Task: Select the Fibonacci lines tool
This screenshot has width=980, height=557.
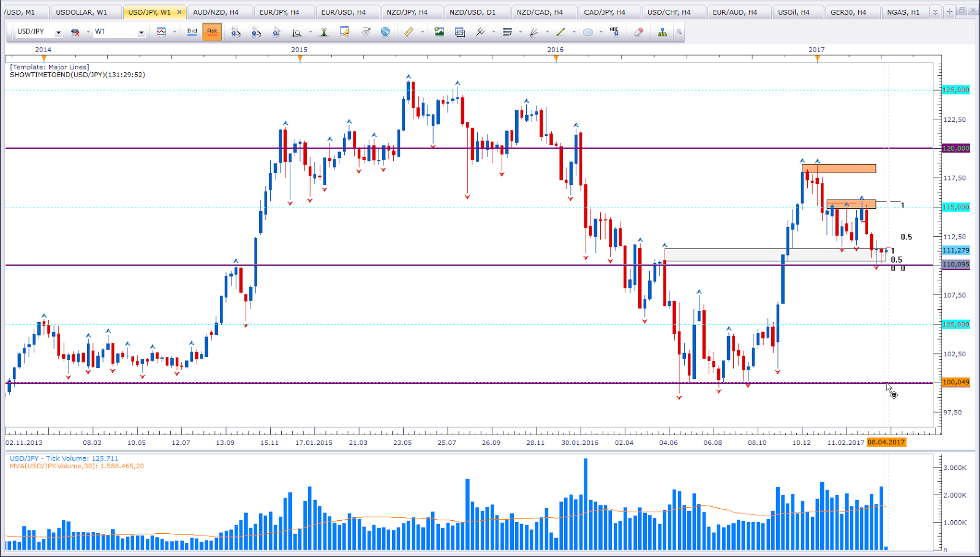Action: (x=507, y=32)
